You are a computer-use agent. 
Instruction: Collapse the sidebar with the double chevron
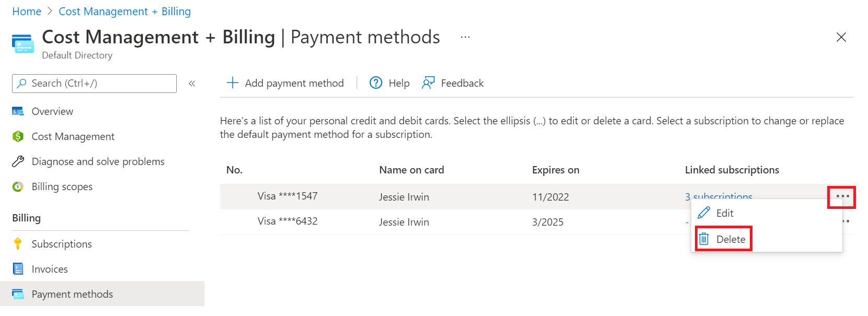(191, 83)
